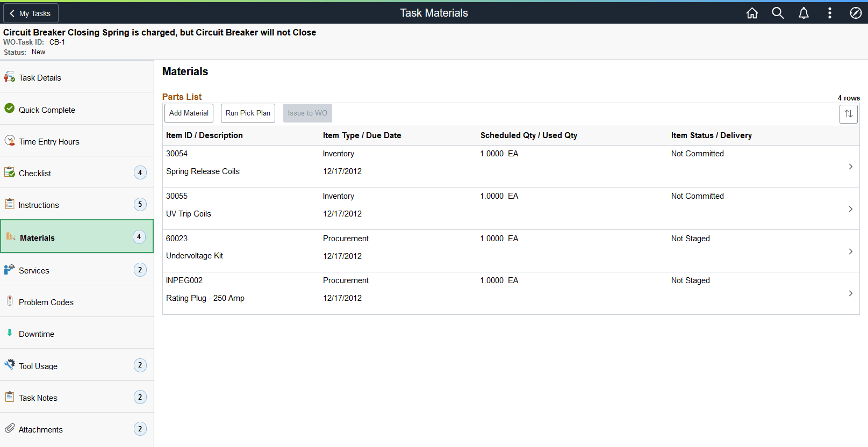Click the WO-Task ID value CB-1
Screen dimensions: 868x447
click(x=57, y=42)
